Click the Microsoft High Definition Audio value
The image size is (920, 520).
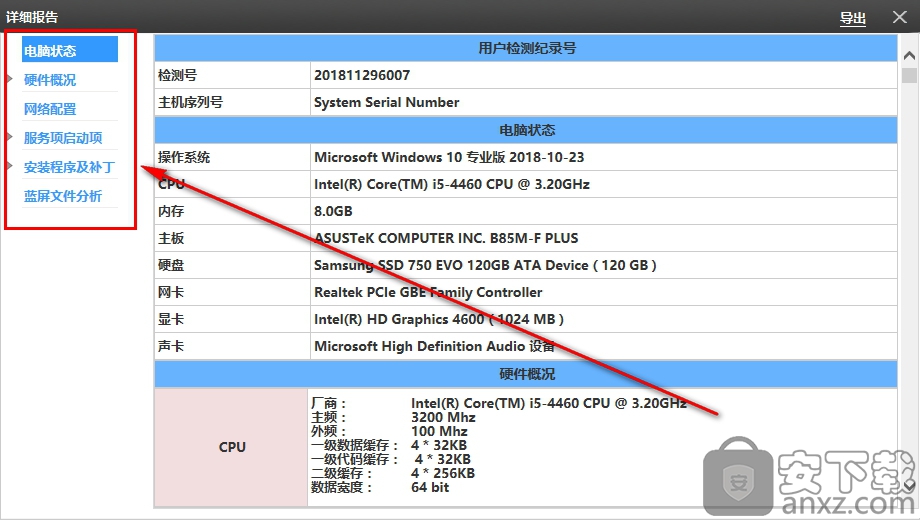tap(434, 346)
